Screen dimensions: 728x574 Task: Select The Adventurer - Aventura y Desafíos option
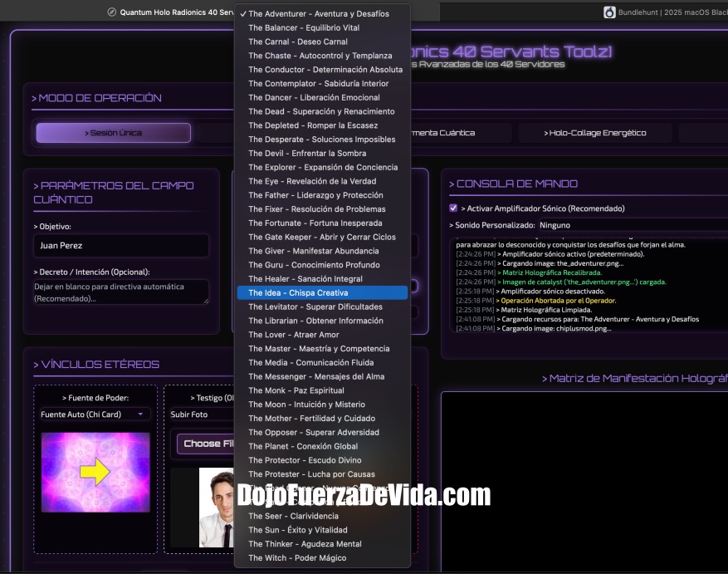(322, 14)
